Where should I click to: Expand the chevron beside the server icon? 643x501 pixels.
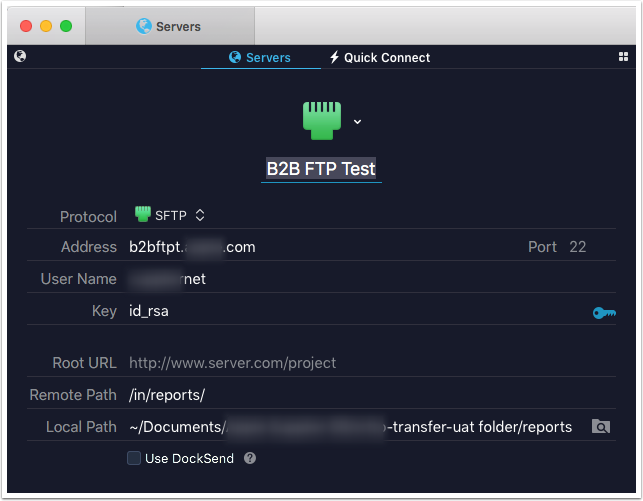357,122
